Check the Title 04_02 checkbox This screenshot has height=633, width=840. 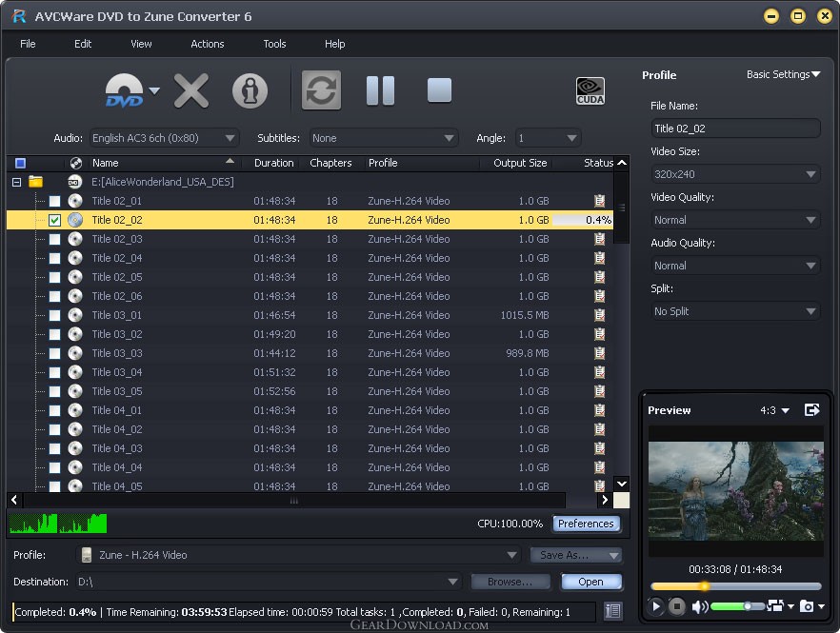(x=54, y=429)
